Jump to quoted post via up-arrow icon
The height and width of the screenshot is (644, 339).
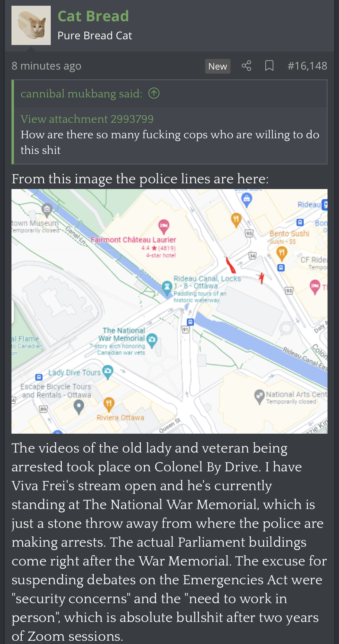(x=154, y=94)
